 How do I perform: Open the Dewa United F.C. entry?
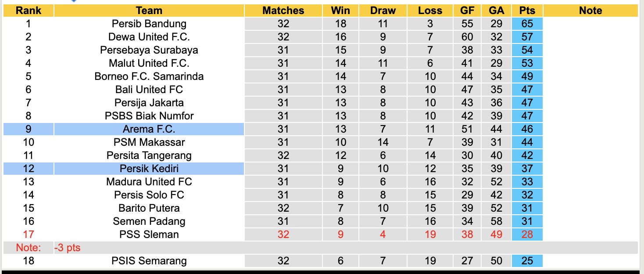149,37
